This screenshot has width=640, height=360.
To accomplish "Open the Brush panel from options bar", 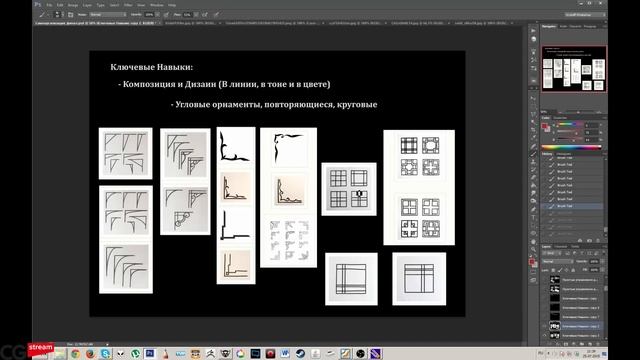I will (71, 14).
